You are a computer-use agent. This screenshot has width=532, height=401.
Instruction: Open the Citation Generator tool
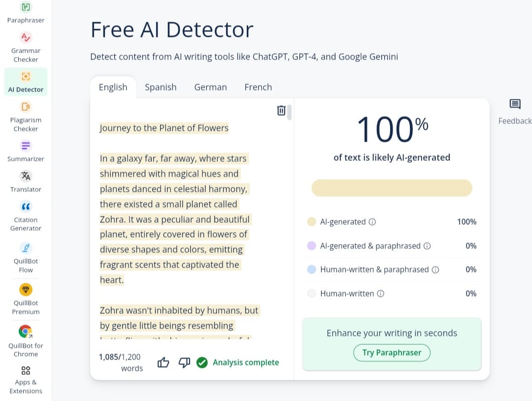click(26, 207)
